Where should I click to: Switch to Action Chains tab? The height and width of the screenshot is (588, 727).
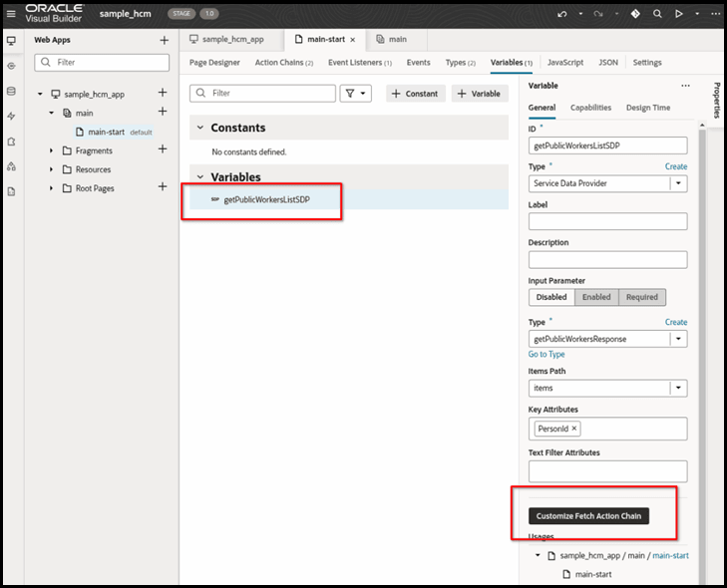pyautogui.click(x=284, y=63)
